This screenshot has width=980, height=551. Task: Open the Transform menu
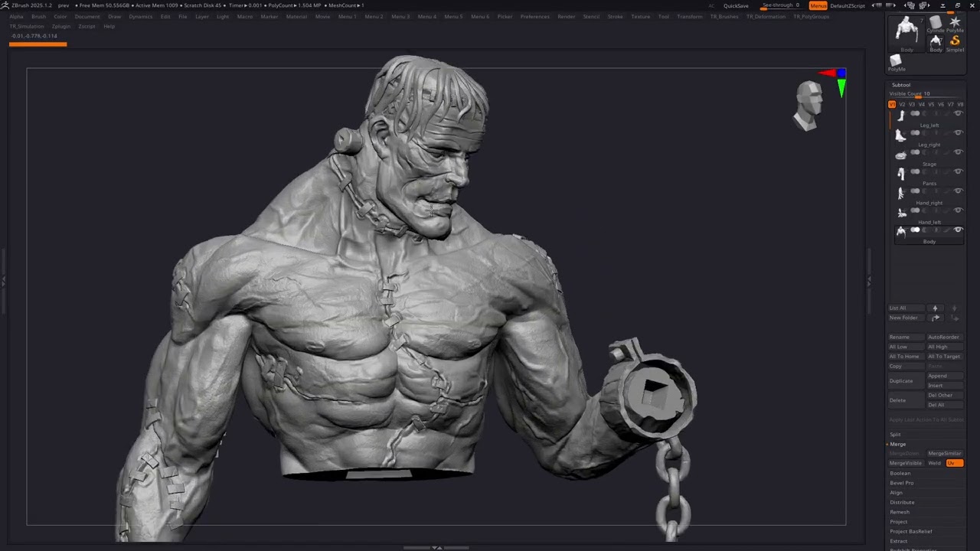[689, 16]
